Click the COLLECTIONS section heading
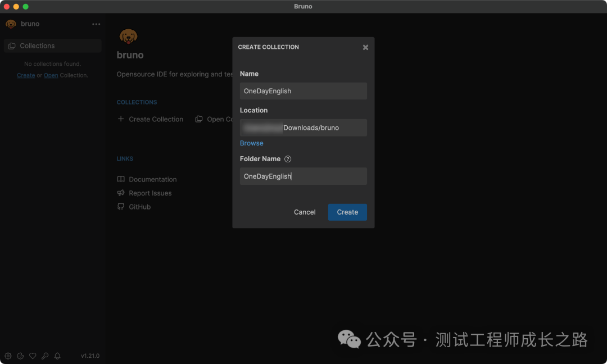The width and height of the screenshot is (607, 364). [137, 102]
